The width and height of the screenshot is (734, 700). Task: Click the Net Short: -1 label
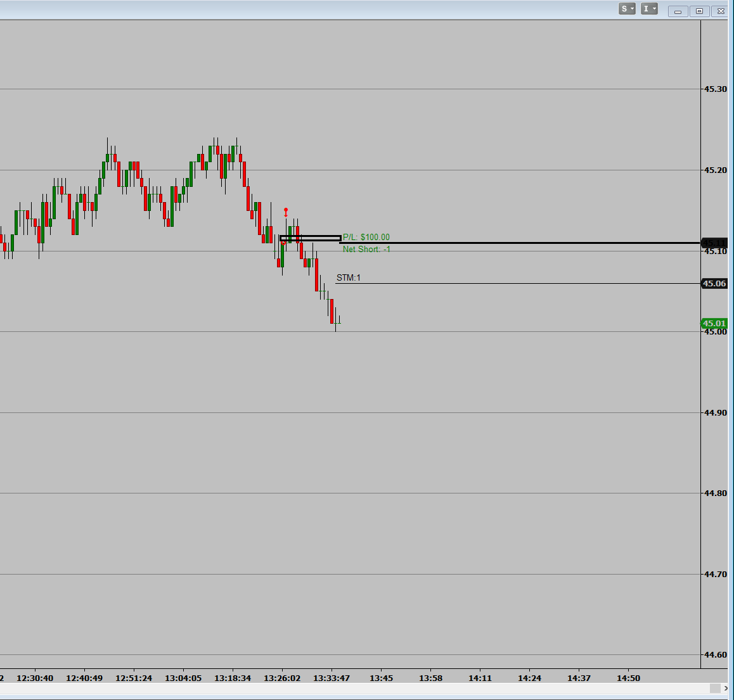(366, 250)
